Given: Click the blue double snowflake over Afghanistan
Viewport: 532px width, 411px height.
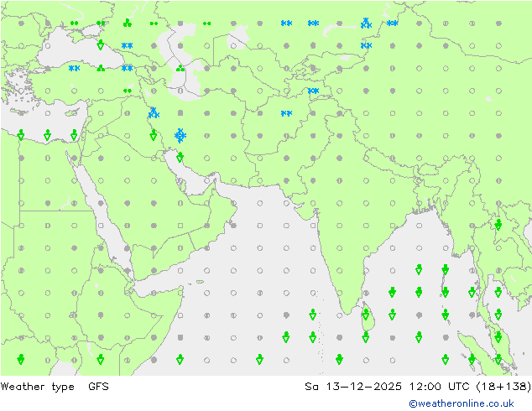Looking at the screenshot, I should tap(286, 113).
